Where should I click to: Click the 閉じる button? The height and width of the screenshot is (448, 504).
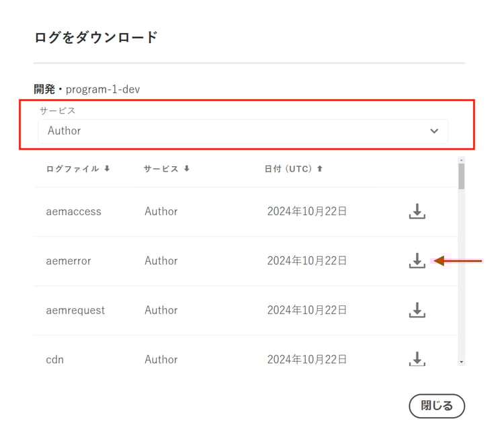[x=437, y=406]
